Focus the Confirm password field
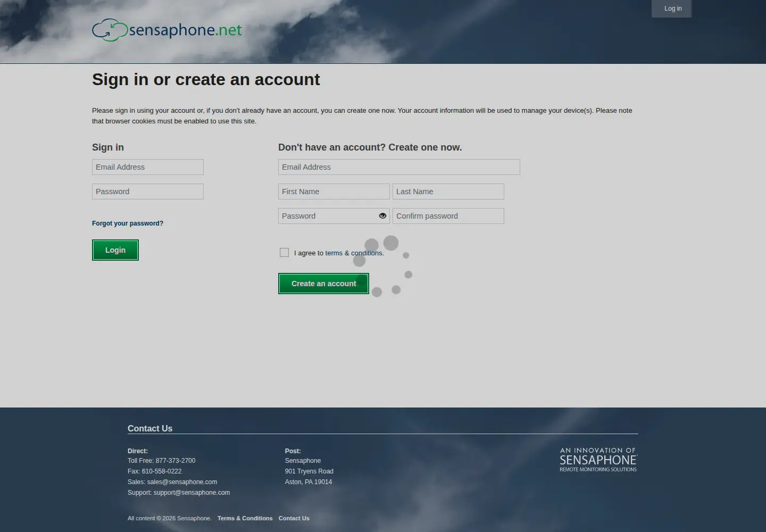This screenshot has width=766, height=532. click(448, 216)
